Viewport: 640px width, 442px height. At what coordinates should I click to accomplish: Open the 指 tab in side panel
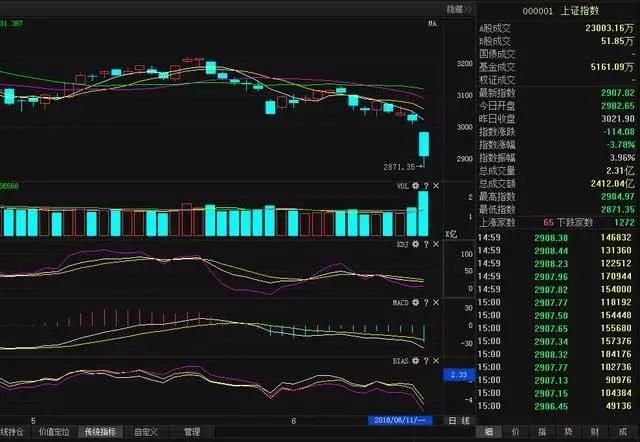click(542, 432)
